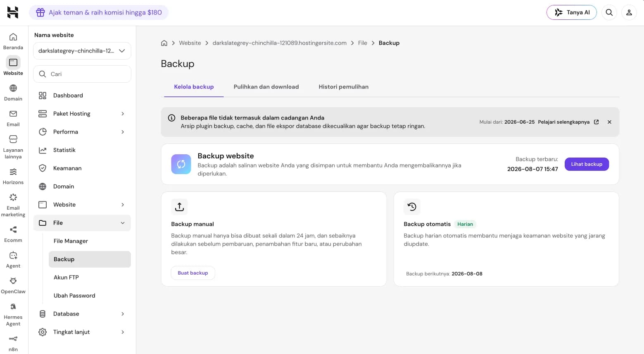This screenshot has height=354, width=644.
Task: Open n8n from the left rail
Action: coord(13,343)
